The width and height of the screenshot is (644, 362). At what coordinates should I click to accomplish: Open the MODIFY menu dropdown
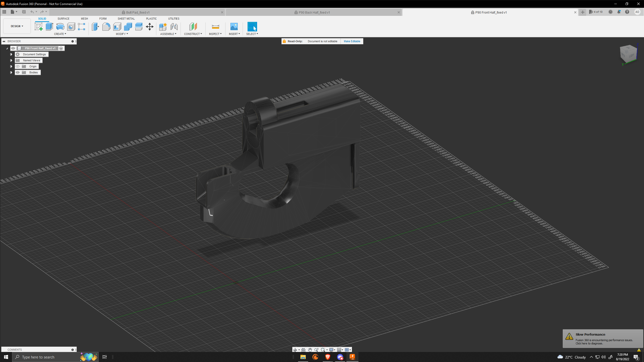click(122, 34)
